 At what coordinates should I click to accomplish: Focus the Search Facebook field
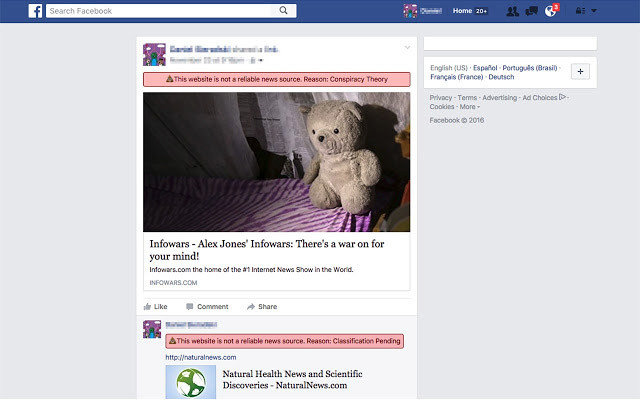click(160, 11)
